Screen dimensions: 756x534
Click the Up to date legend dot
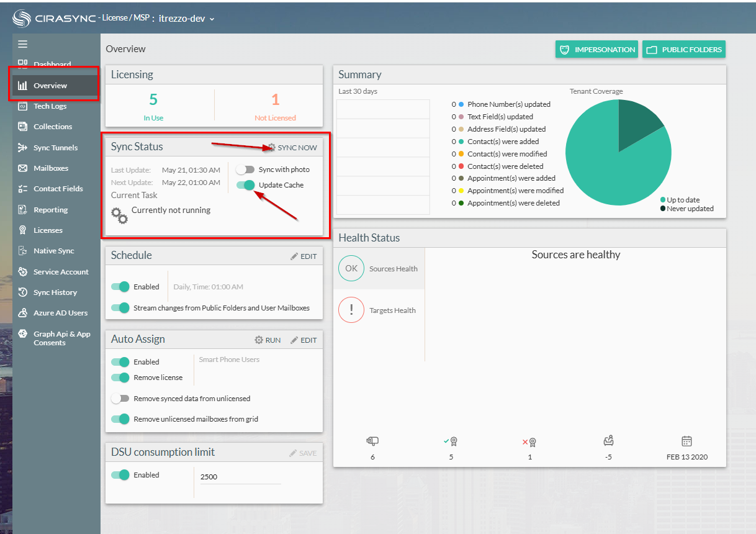tap(663, 200)
